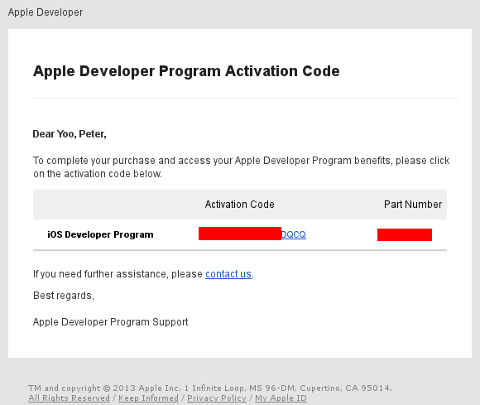The width and height of the screenshot is (480, 405).
Task: Open the Privacy Policy link
Action: click(217, 398)
